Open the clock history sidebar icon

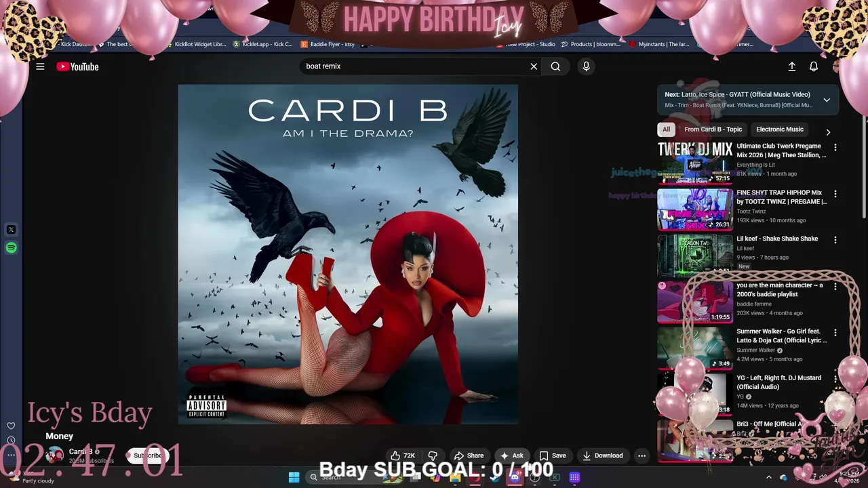[11, 441]
